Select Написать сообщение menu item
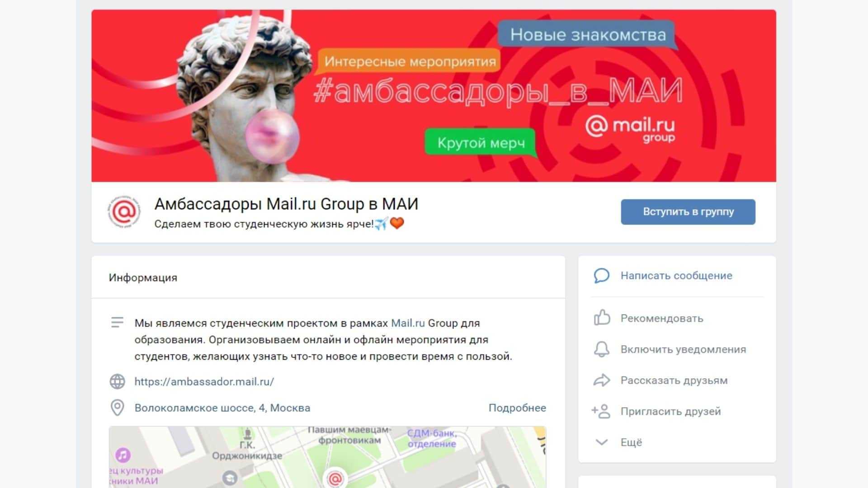The width and height of the screenshot is (868, 488). click(676, 276)
